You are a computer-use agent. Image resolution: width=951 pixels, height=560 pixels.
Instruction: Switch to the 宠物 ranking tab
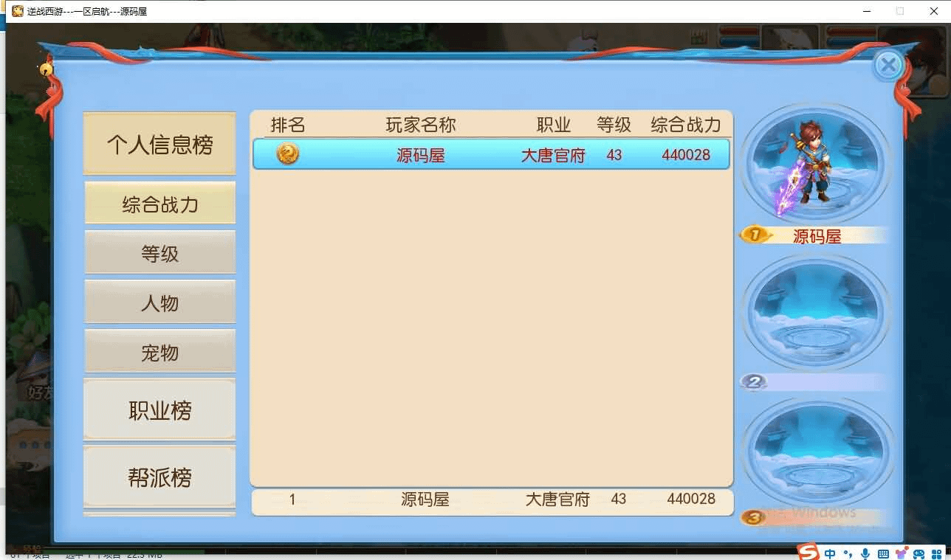pyautogui.click(x=159, y=352)
